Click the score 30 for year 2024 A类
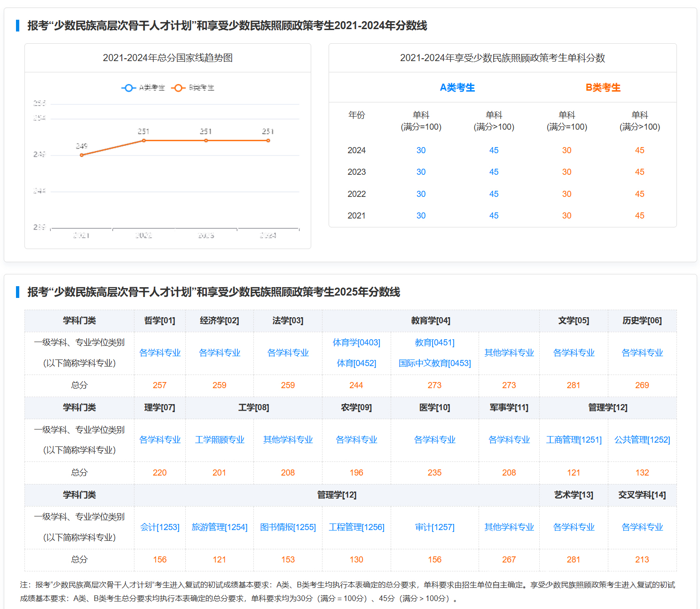 pyautogui.click(x=421, y=150)
